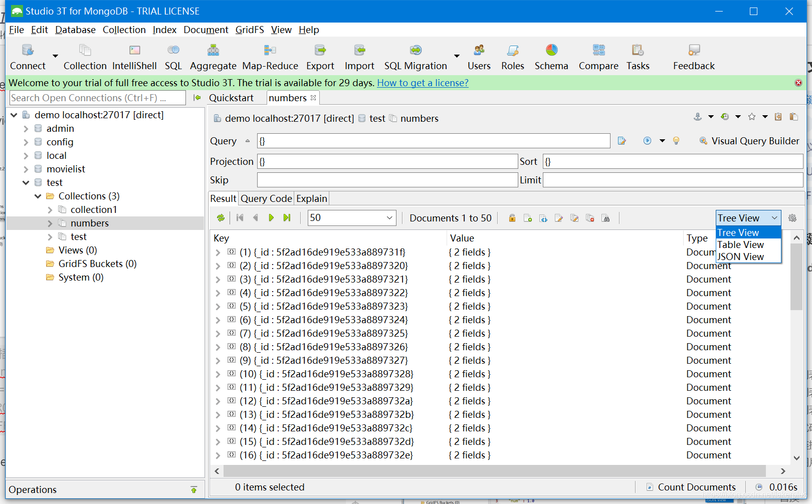Click the lightbulb query hint icon
This screenshot has width=812, height=504.
point(676,141)
